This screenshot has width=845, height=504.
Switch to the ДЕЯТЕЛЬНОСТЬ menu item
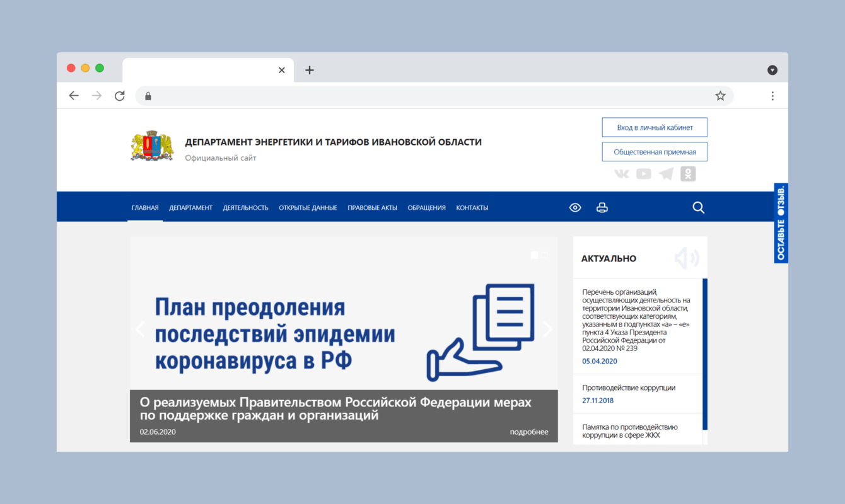coord(245,207)
